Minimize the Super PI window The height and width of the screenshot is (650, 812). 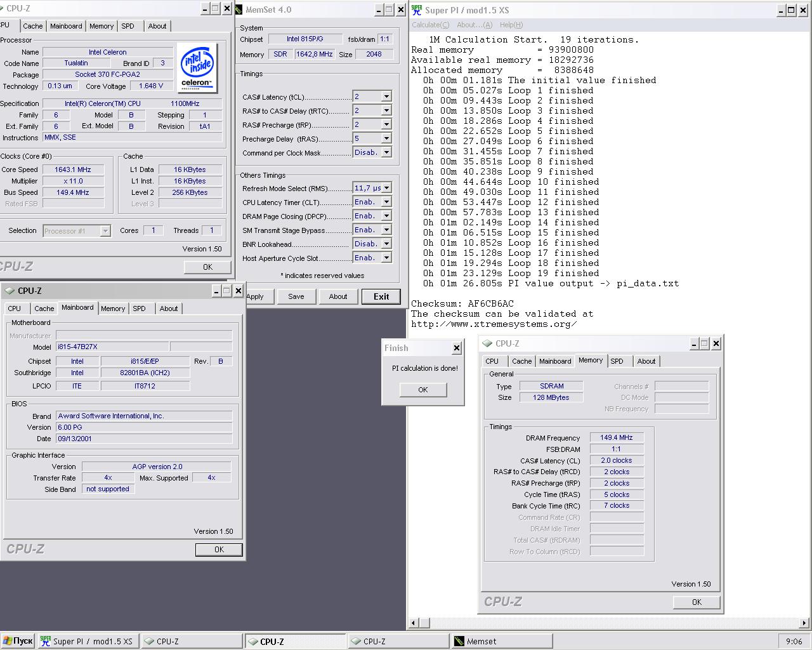coord(781,10)
